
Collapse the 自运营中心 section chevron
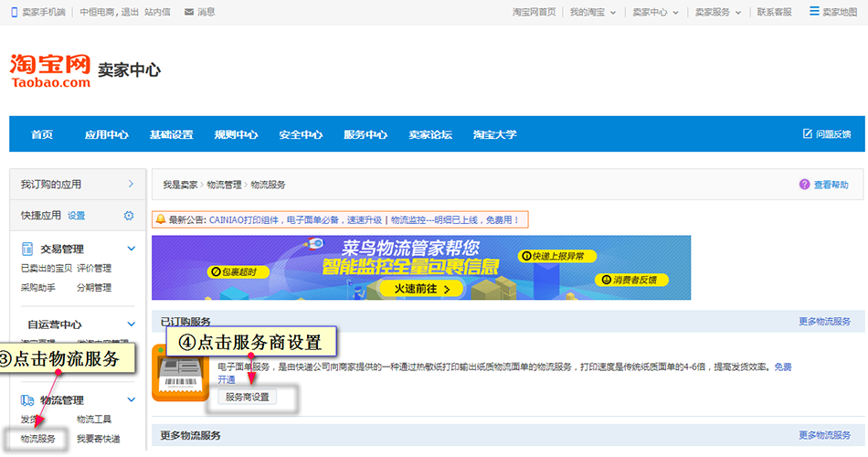tap(132, 324)
